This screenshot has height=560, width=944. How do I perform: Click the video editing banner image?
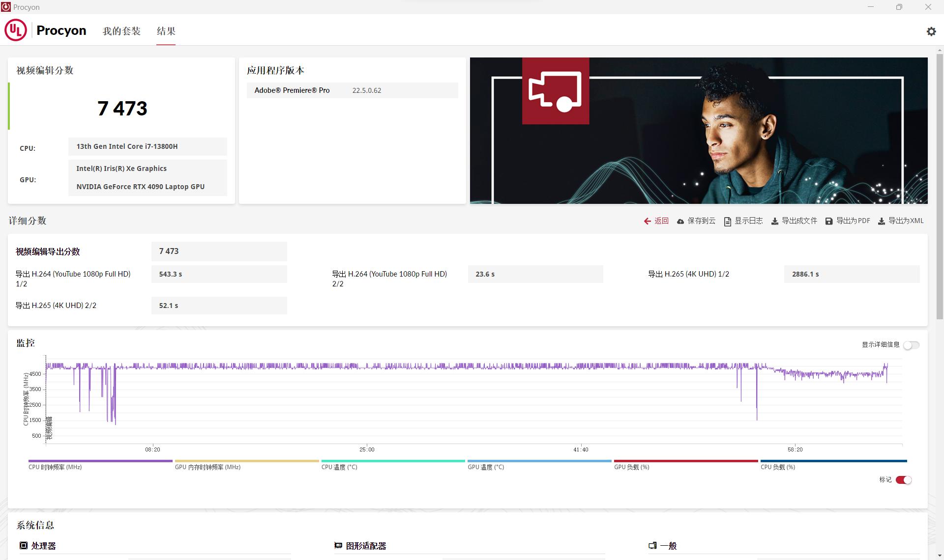point(698,131)
